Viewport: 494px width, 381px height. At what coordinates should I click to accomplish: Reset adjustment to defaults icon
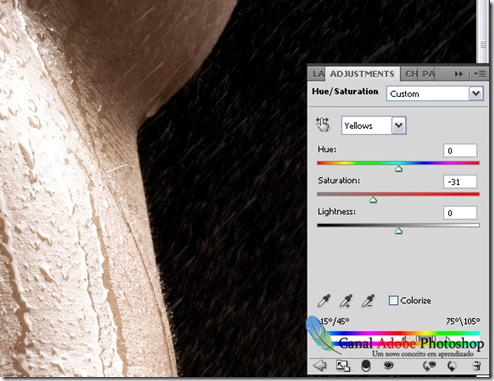(x=452, y=366)
